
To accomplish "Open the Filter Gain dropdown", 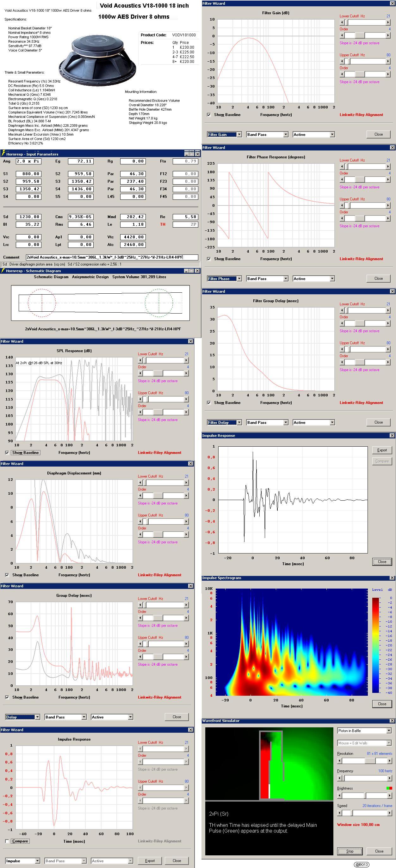I will tap(225, 134).
